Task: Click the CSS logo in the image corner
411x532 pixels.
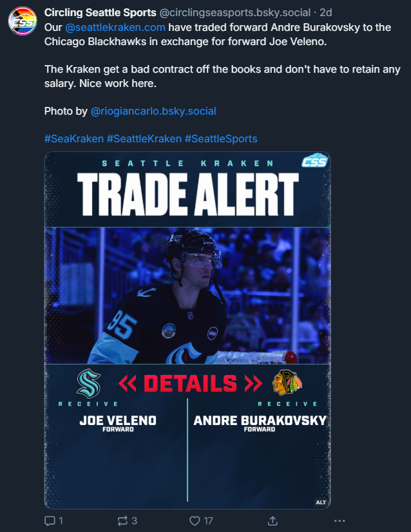Action: pos(314,160)
